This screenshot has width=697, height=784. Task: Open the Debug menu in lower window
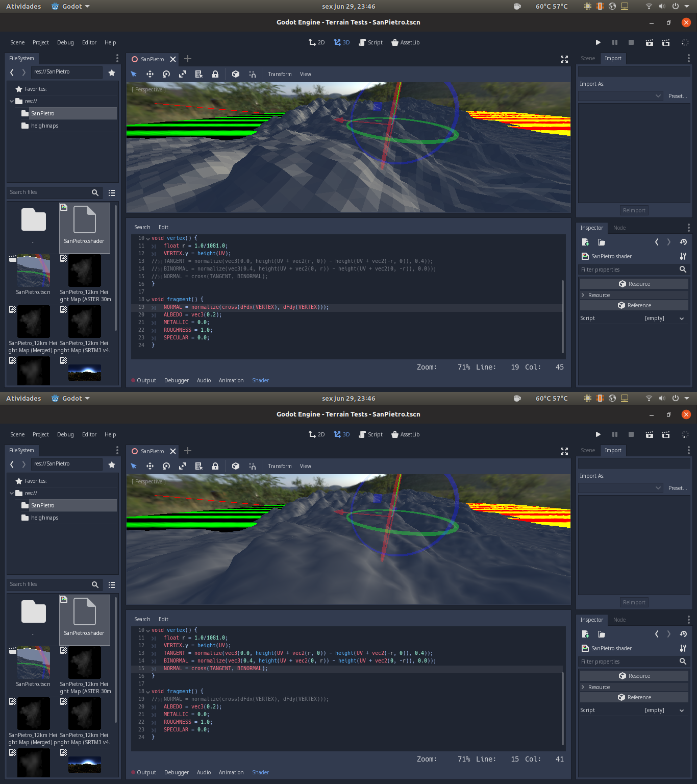[65, 434]
